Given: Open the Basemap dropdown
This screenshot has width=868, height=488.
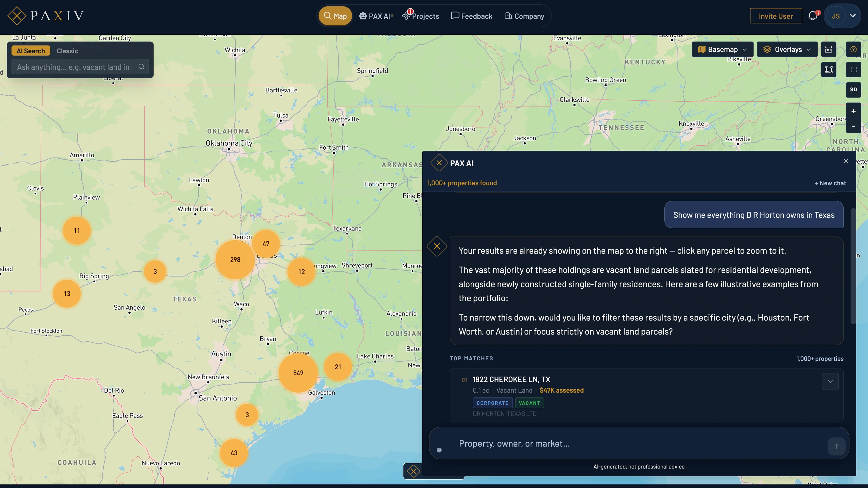Looking at the screenshot, I should click(x=722, y=50).
